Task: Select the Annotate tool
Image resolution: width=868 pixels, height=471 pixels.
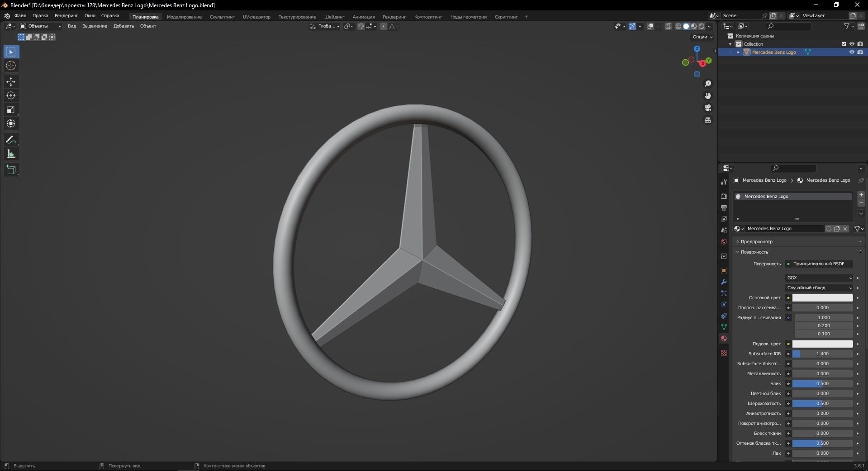Action: (10, 140)
